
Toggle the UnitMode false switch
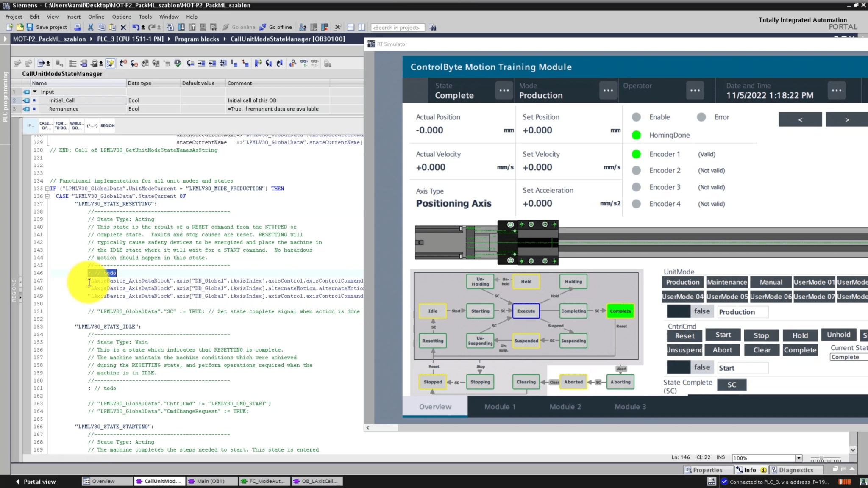pyautogui.click(x=690, y=311)
